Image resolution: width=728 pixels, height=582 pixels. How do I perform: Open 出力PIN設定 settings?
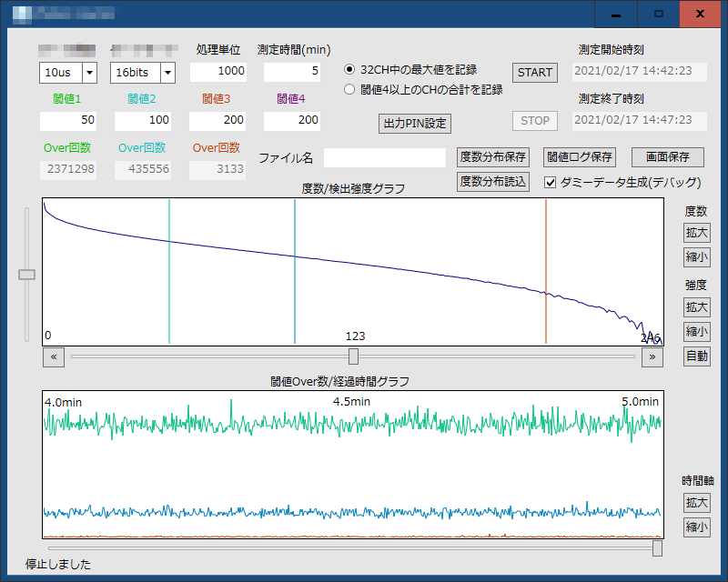click(x=414, y=123)
